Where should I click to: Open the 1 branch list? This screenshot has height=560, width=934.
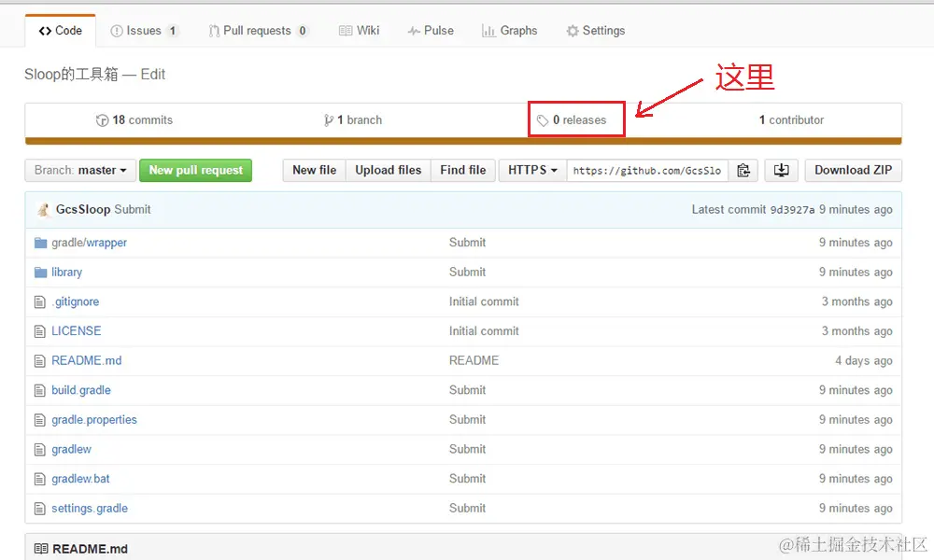click(x=353, y=120)
